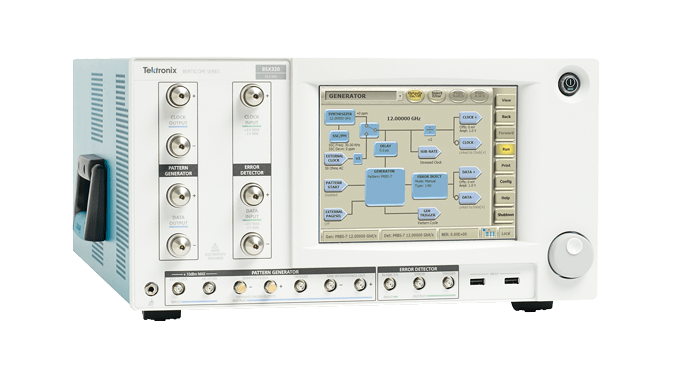Click the Back navigation button
Image resolution: width=675 pixels, height=372 pixels.
505,117
